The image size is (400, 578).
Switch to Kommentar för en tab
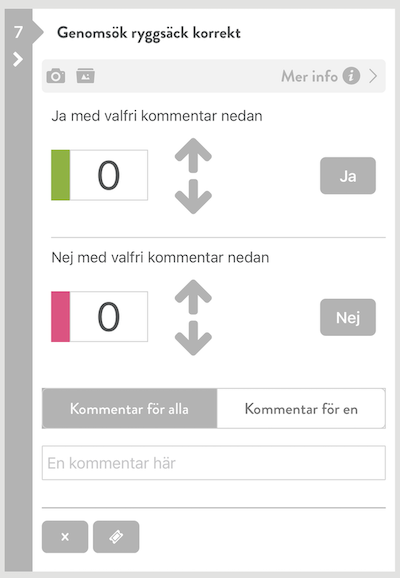click(x=301, y=408)
